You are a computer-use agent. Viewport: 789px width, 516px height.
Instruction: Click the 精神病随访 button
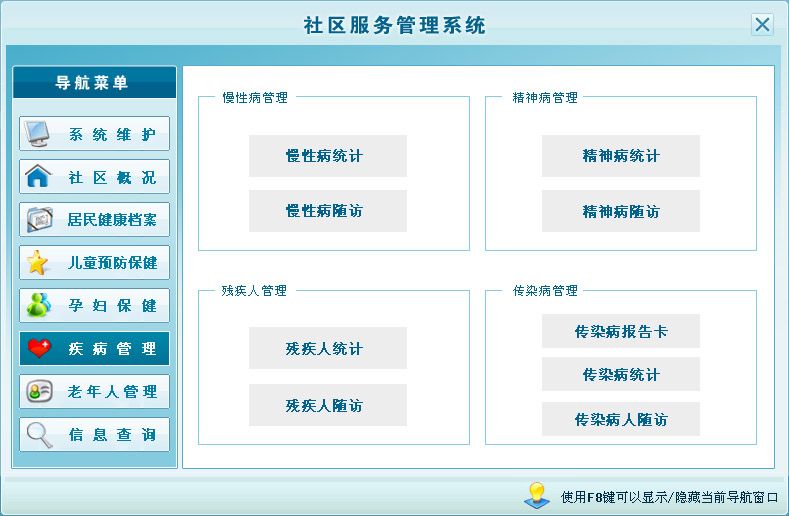point(620,210)
